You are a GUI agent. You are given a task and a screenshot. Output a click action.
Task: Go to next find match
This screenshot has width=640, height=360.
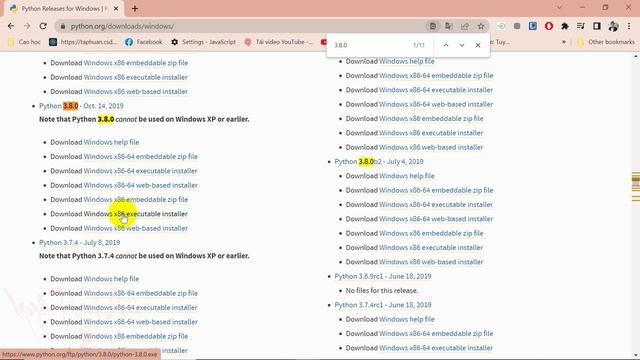(462, 45)
